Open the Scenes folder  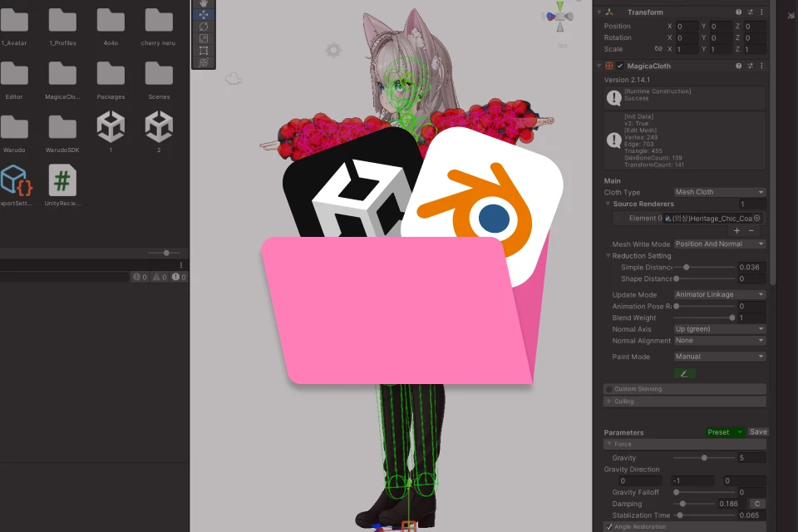point(159,81)
